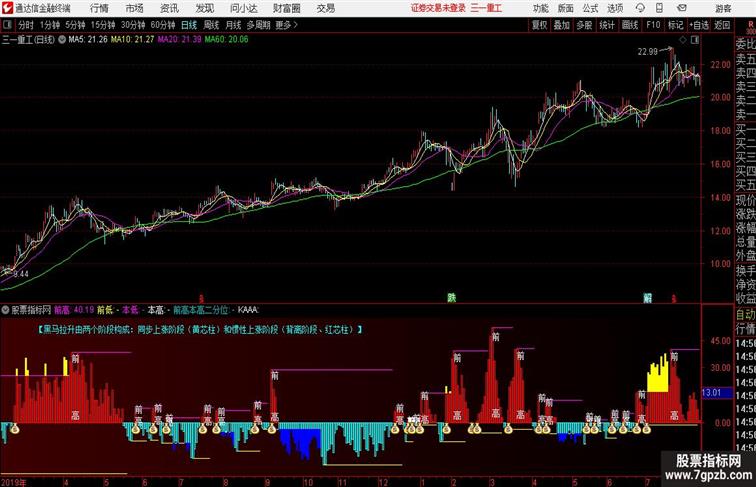
Task: Click the 通达信 app logo icon
Action: (7, 8)
